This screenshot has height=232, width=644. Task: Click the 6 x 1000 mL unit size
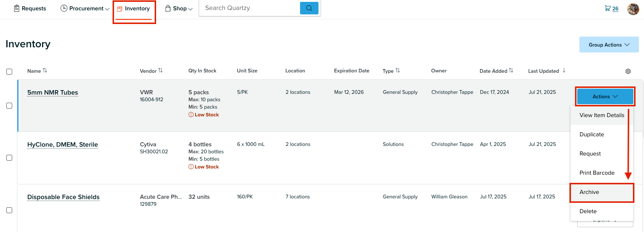251,144
